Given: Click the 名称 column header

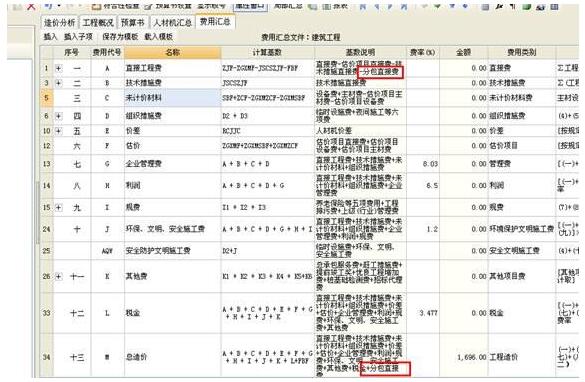Looking at the screenshot, I should (172, 53).
